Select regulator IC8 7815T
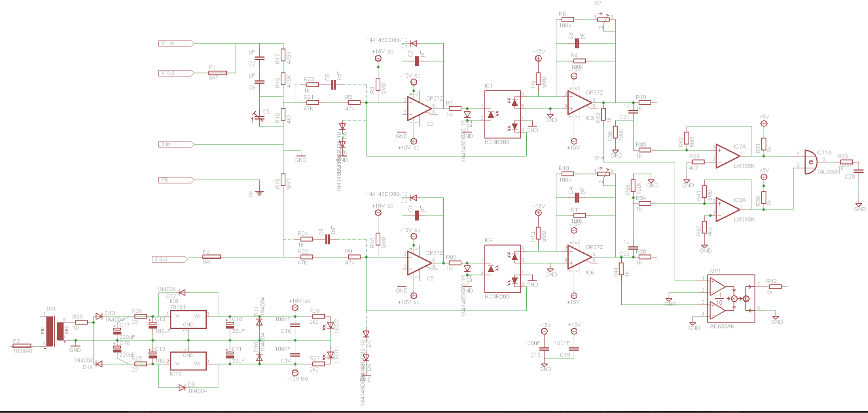The width and height of the screenshot is (868, 413). 188,319
